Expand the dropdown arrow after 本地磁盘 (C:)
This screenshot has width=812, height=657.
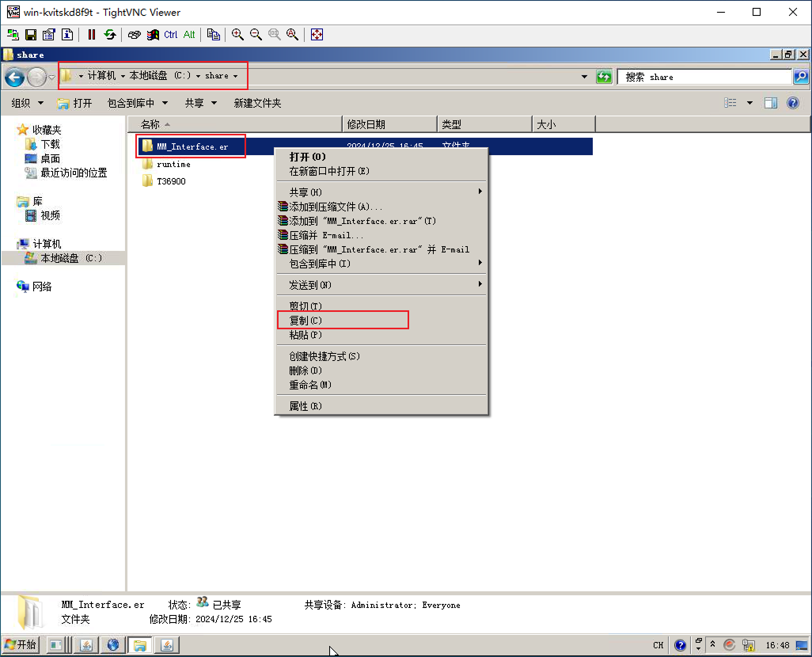pyautogui.click(x=198, y=76)
